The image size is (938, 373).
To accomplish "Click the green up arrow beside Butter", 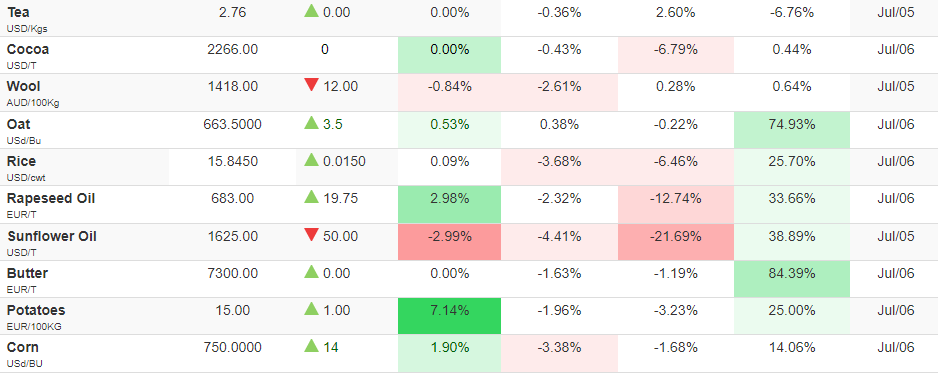I will (x=311, y=271).
